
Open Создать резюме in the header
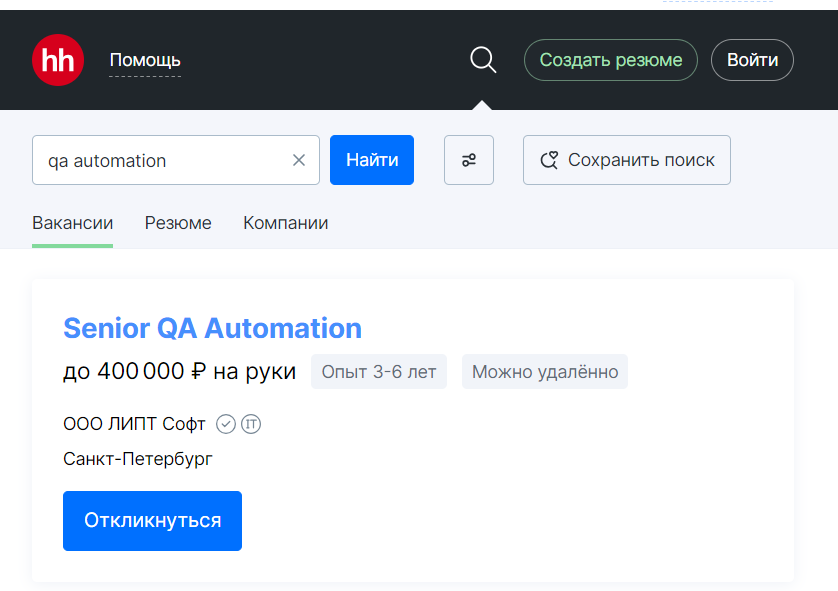610,59
